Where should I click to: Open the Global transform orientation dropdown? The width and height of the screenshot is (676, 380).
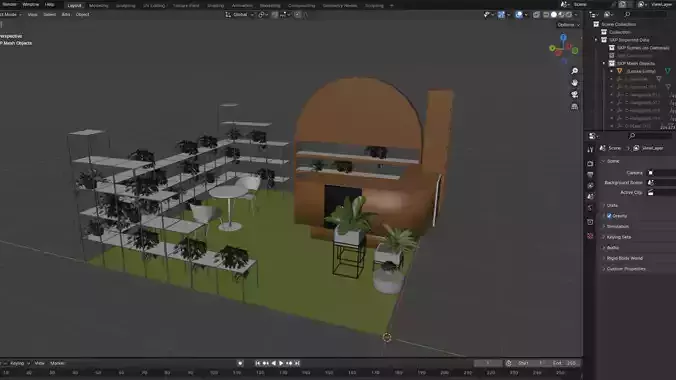240,15
